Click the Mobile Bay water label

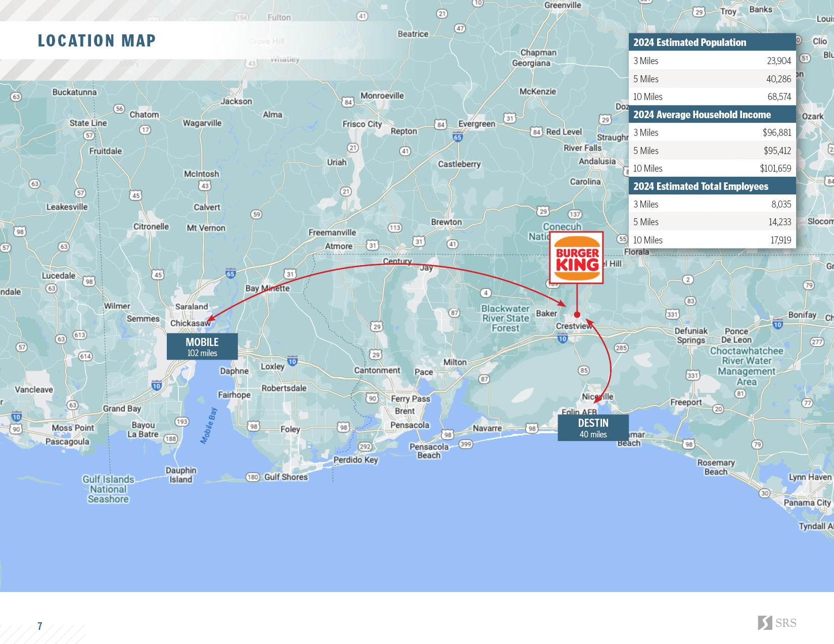pyautogui.click(x=208, y=426)
